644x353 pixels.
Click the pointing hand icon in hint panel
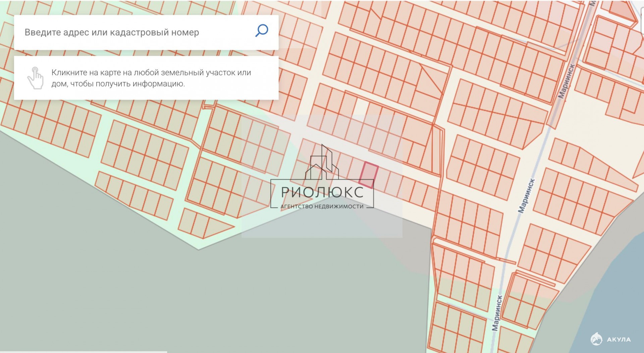tap(35, 78)
